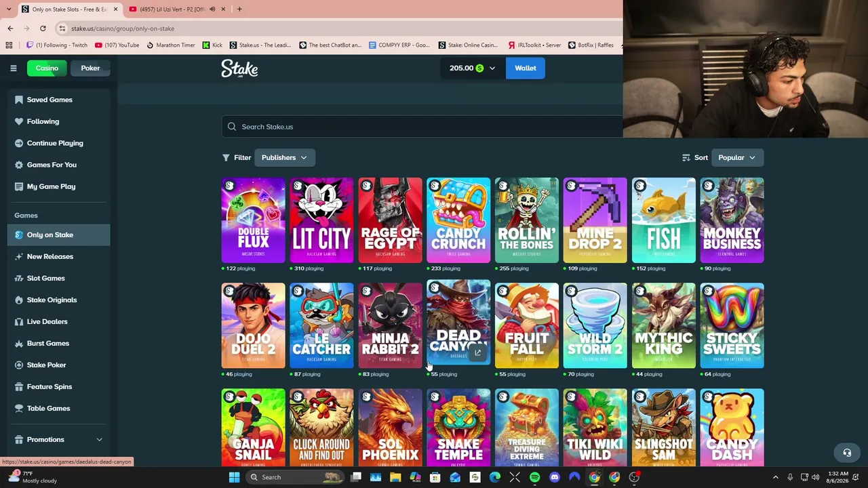Open the Monkey Business game
868x488 pixels.
(732, 220)
